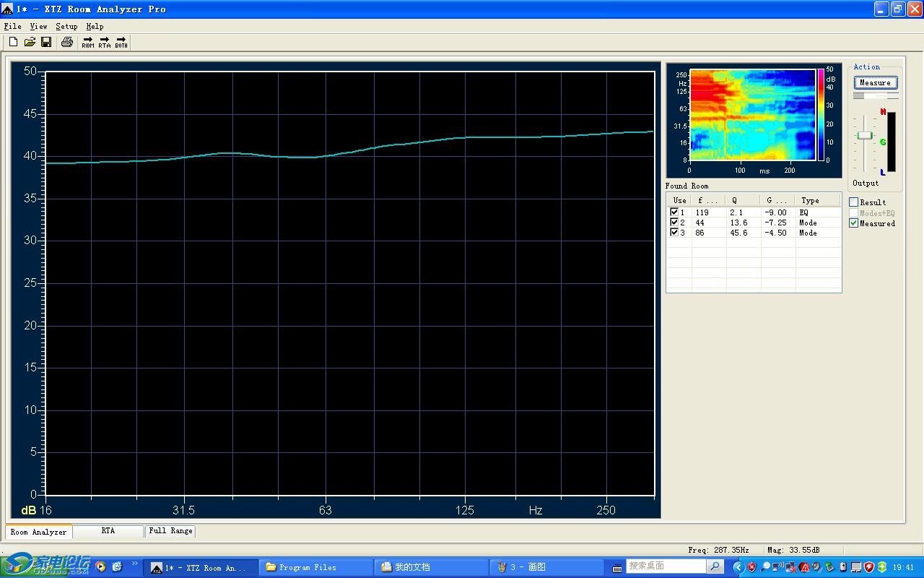This screenshot has width=924, height=578.
Task: Click the Type column header
Action: (x=818, y=200)
